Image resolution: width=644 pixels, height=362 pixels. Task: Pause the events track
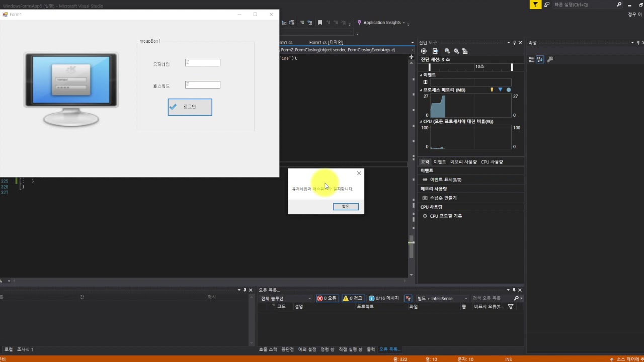(x=425, y=82)
